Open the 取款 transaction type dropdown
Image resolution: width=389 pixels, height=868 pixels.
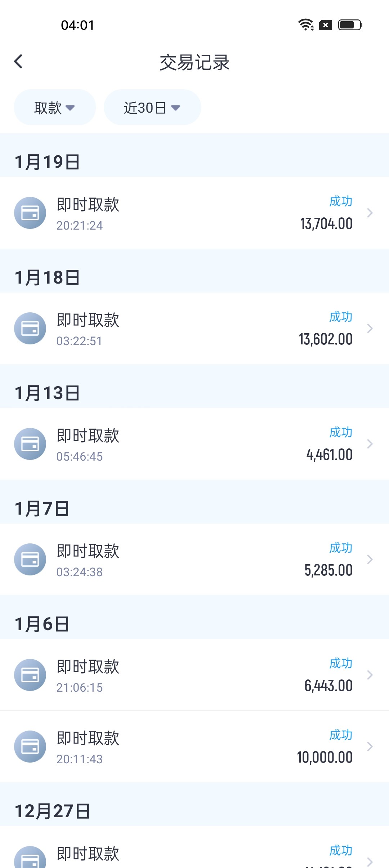click(55, 107)
